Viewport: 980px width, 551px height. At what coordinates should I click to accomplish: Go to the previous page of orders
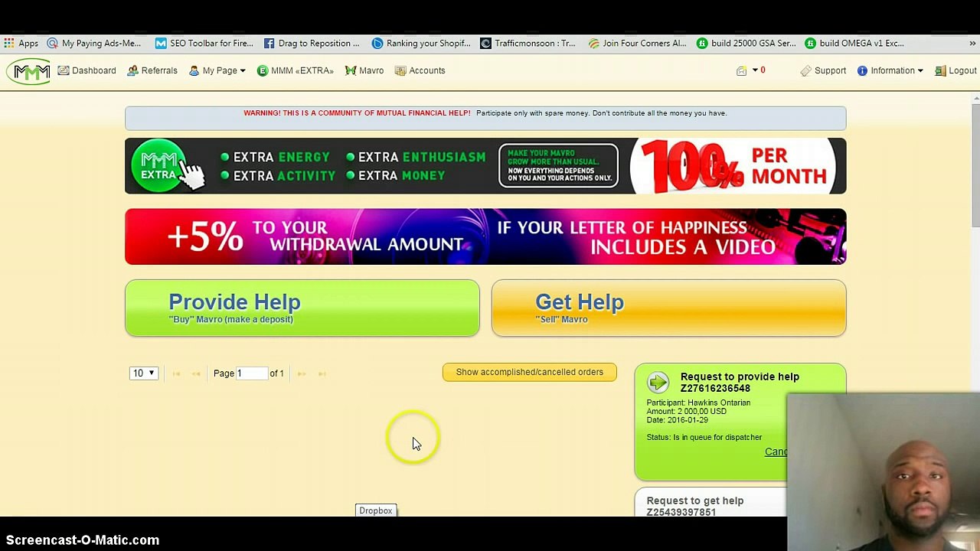click(196, 373)
